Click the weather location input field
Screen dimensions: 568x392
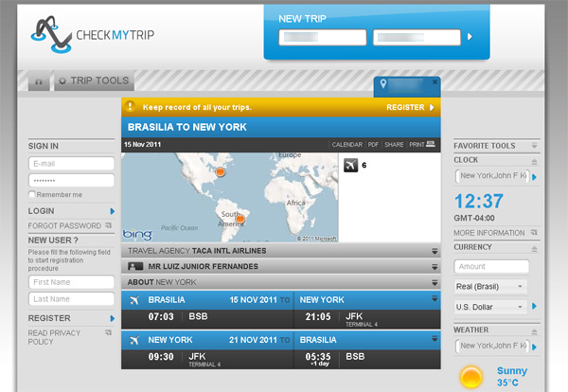(x=492, y=346)
